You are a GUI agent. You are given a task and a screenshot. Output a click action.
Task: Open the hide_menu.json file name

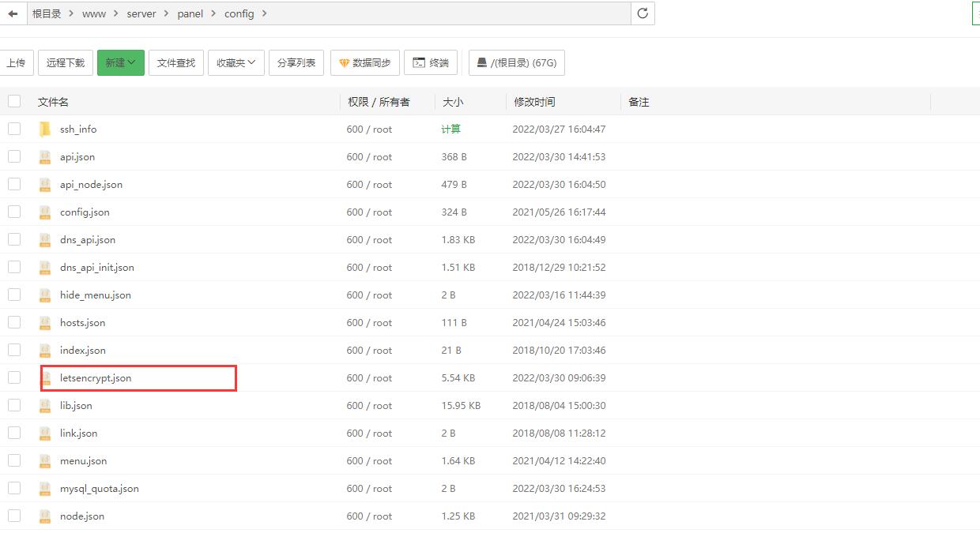96,295
